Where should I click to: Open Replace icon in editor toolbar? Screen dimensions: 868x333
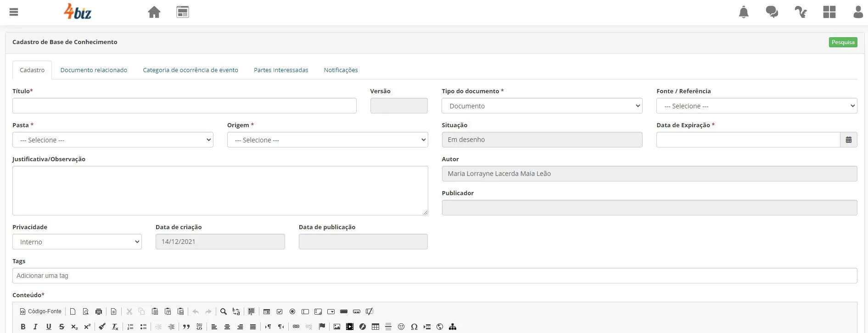[x=236, y=311]
